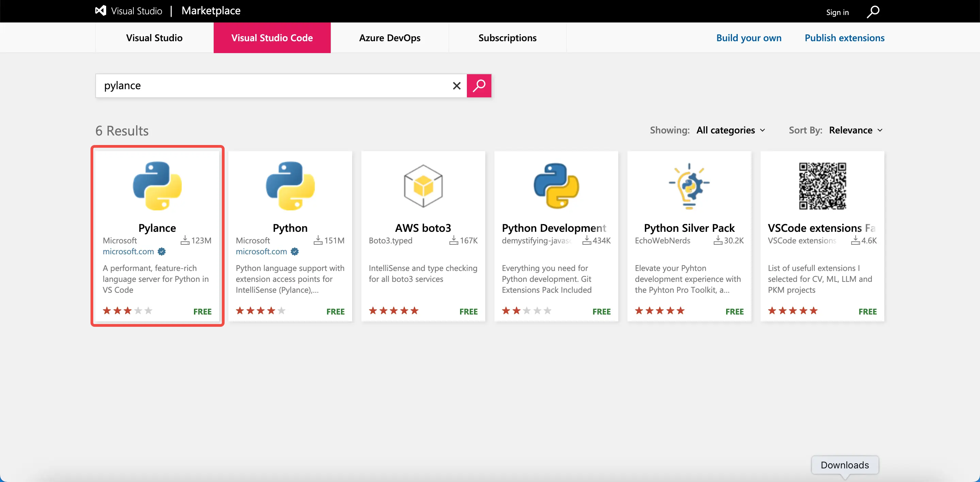Image resolution: width=980 pixels, height=482 pixels.
Task: Click the magnifier icon in the top header
Action: [873, 12]
